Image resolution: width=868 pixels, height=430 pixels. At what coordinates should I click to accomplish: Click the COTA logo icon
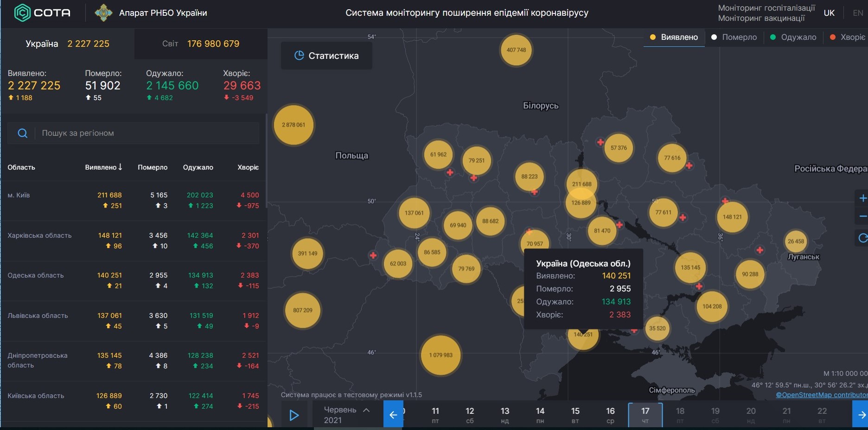click(x=22, y=13)
